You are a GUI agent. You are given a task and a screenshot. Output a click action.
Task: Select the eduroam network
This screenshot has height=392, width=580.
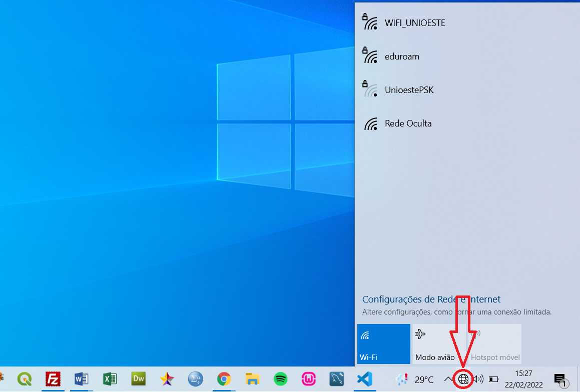click(x=402, y=56)
